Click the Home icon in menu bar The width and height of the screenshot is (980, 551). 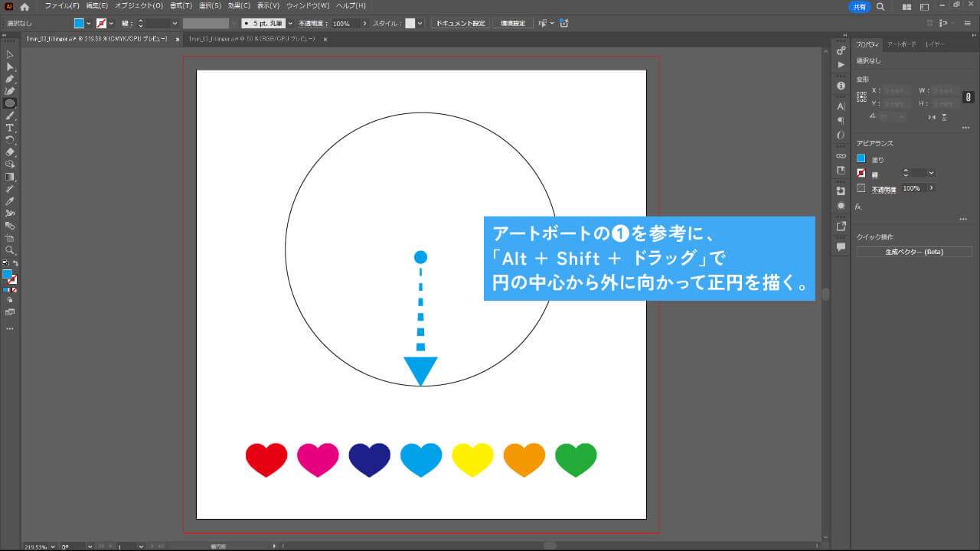24,6
